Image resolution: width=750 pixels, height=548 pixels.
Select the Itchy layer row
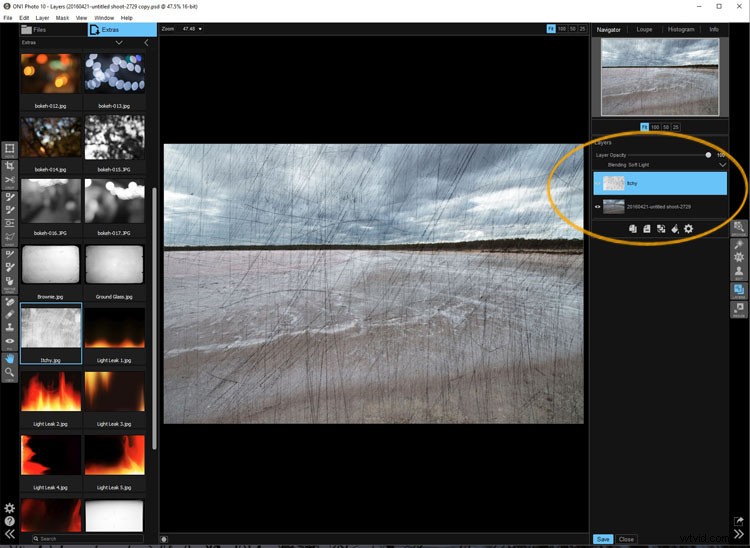pos(660,184)
